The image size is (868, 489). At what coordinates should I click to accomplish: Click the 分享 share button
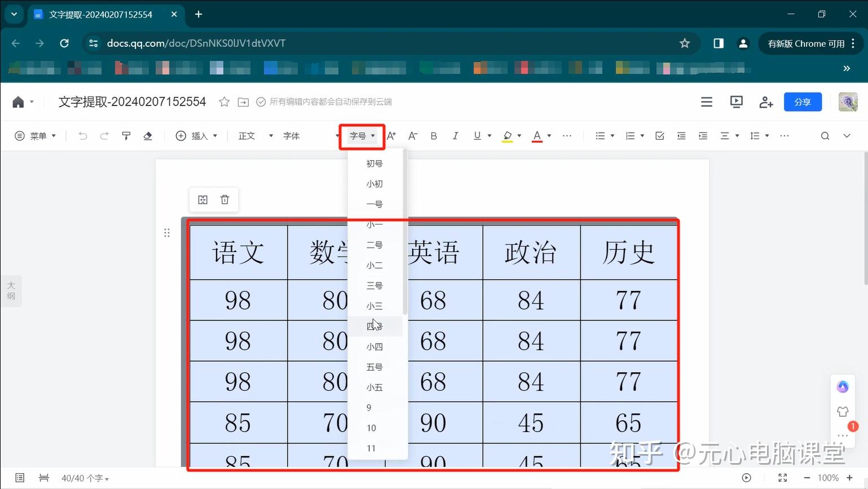(x=802, y=102)
